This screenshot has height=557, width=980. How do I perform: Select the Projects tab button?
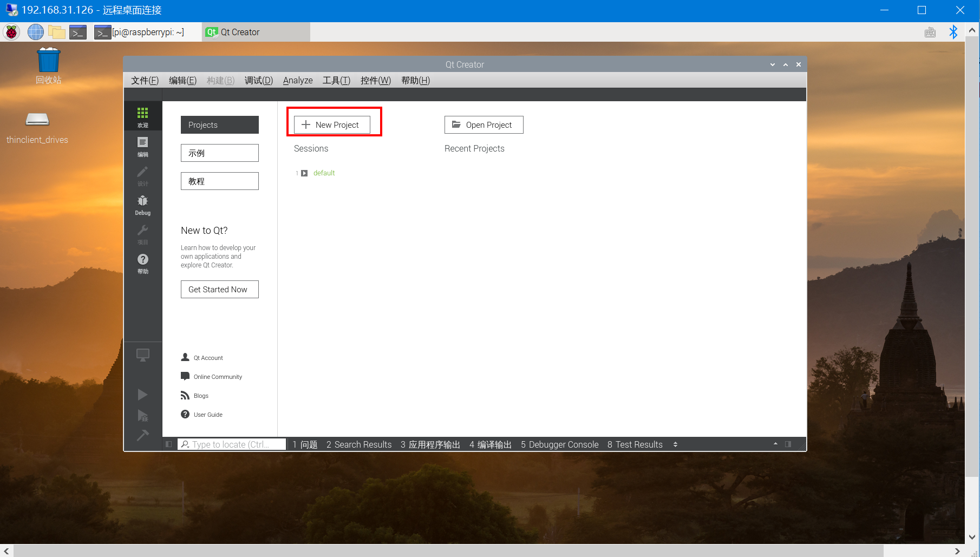[219, 124]
